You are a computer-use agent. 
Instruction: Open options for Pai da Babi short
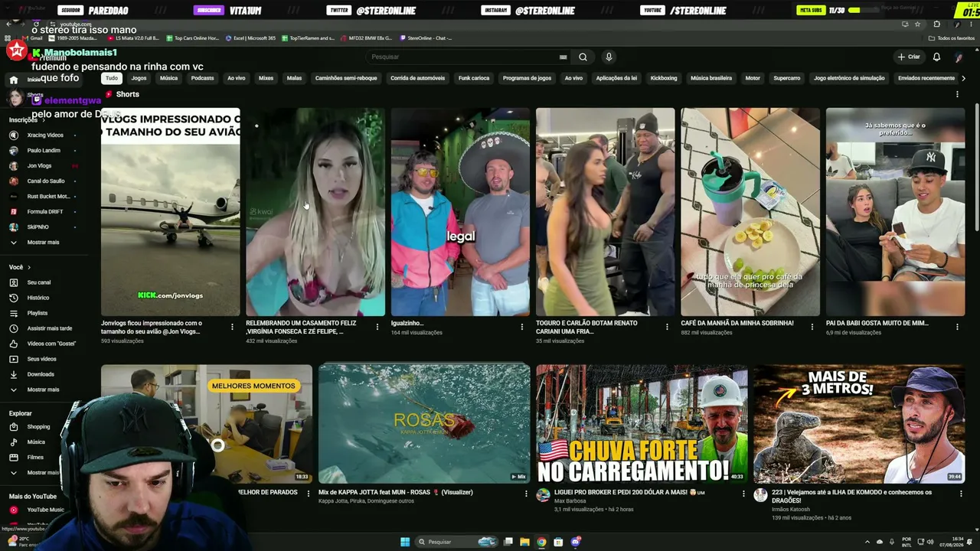pos(957,327)
